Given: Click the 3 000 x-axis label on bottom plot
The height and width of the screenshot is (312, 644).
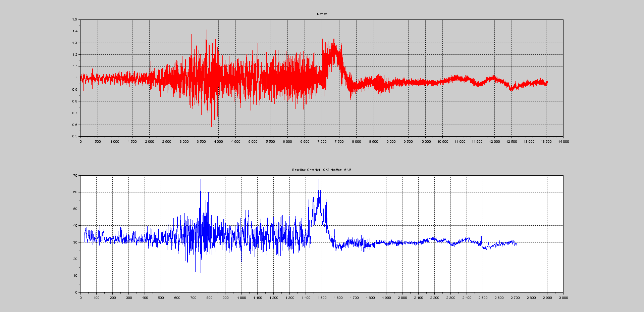Looking at the screenshot, I should [563, 298].
